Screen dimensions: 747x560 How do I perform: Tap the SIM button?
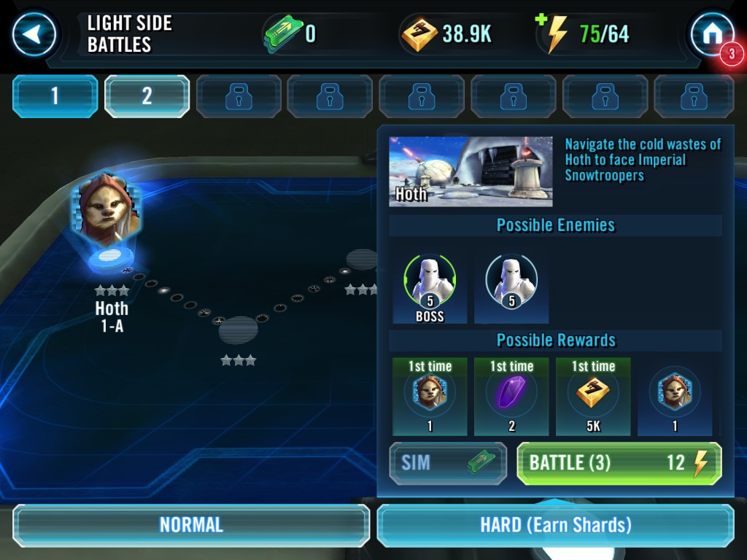click(448, 463)
